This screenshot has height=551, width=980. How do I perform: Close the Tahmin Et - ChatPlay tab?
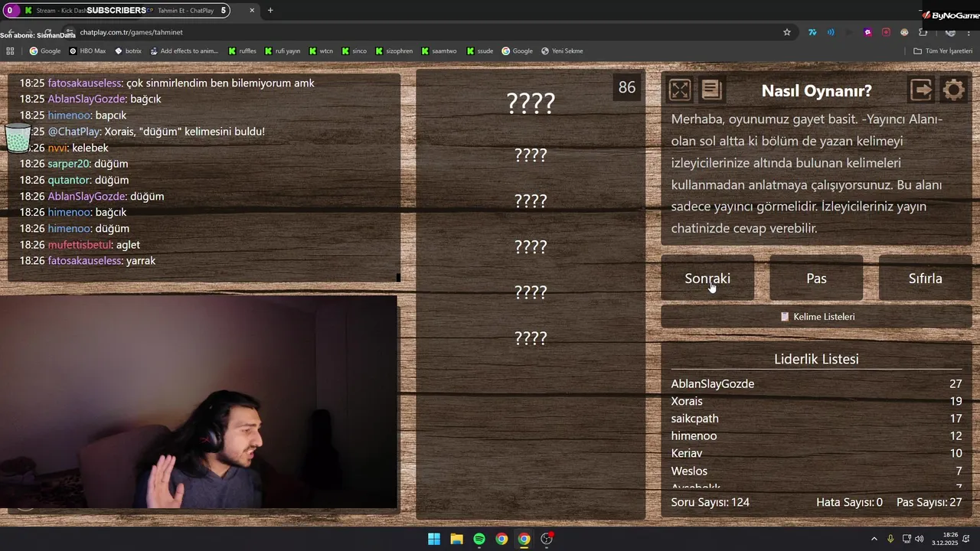(252, 10)
